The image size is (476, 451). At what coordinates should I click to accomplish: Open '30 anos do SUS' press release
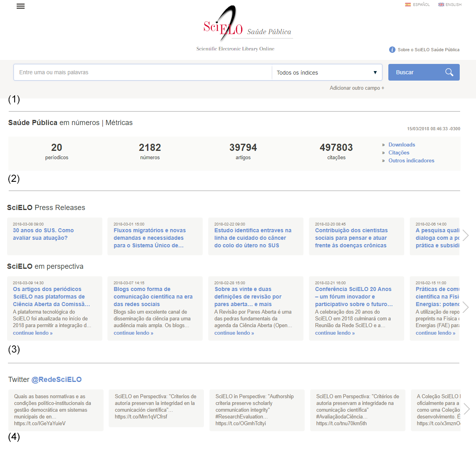[43, 234]
